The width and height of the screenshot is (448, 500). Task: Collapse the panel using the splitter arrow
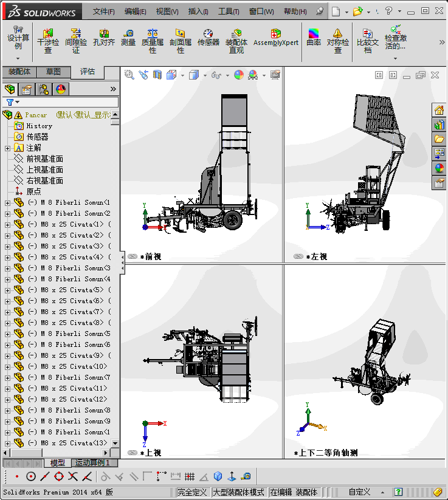[123, 262]
